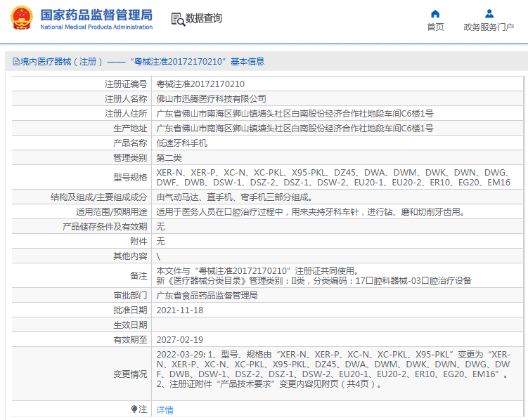
Task: Select the 适用范围/预期用途 description text
Action: tap(311, 212)
